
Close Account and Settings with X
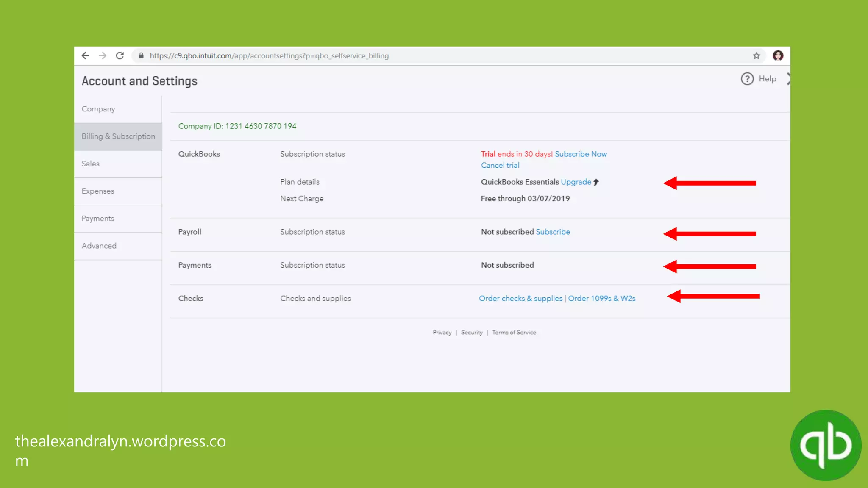click(788, 79)
